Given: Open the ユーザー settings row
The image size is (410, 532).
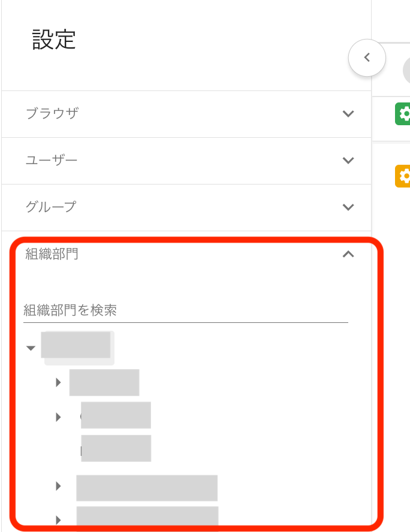Looking at the screenshot, I should coord(52,161).
